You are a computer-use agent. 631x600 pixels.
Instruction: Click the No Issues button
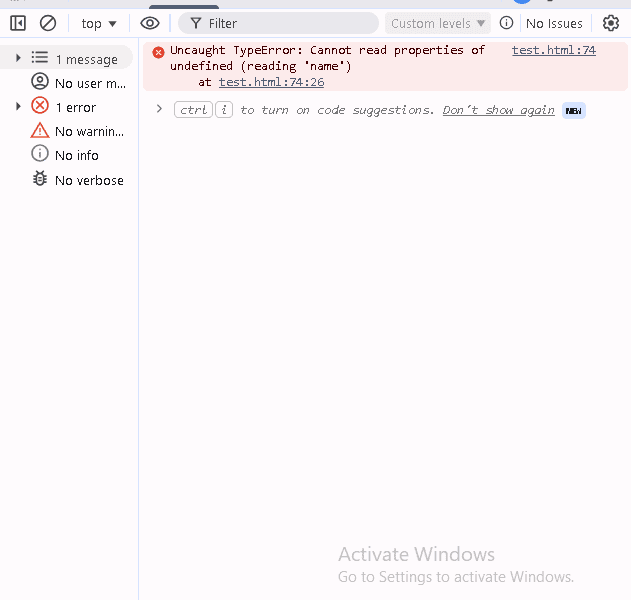(x=554, y=23)
